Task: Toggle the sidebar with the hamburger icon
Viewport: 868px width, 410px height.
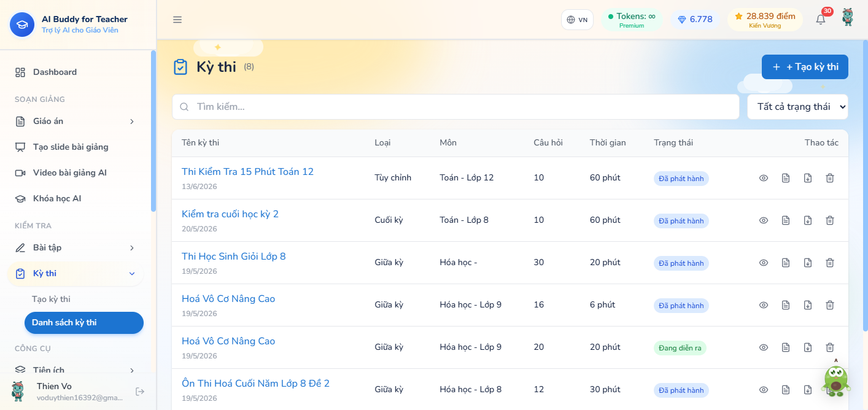Action: [177, 20]
